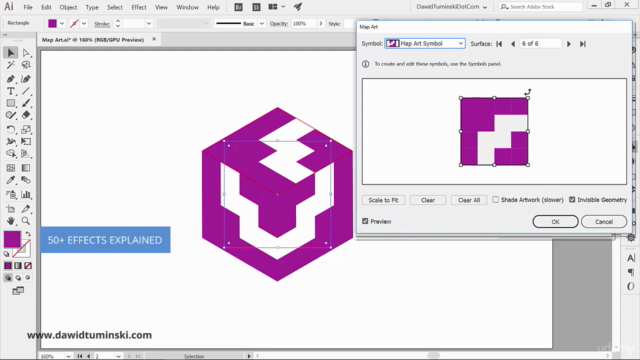640x360 pixels.
Task: Select the Paintbrush tool
Action: pos(26,103)
